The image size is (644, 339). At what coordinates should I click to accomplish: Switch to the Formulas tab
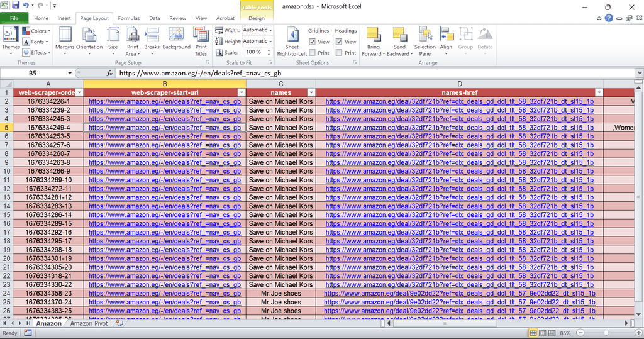point(129,18)
